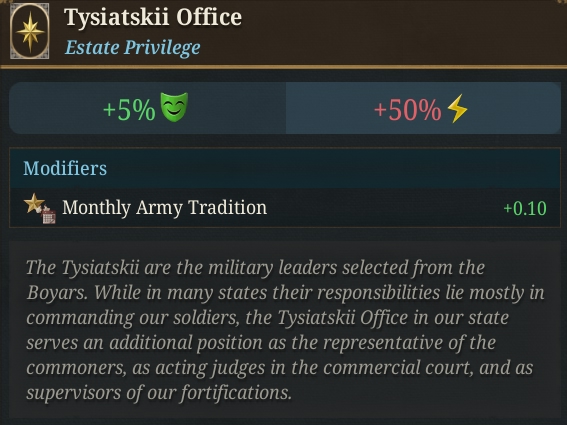Click the 'supervisors of our fortifications' line
Image resolution: width=567 pixels, height=425 pixels.
159,392
